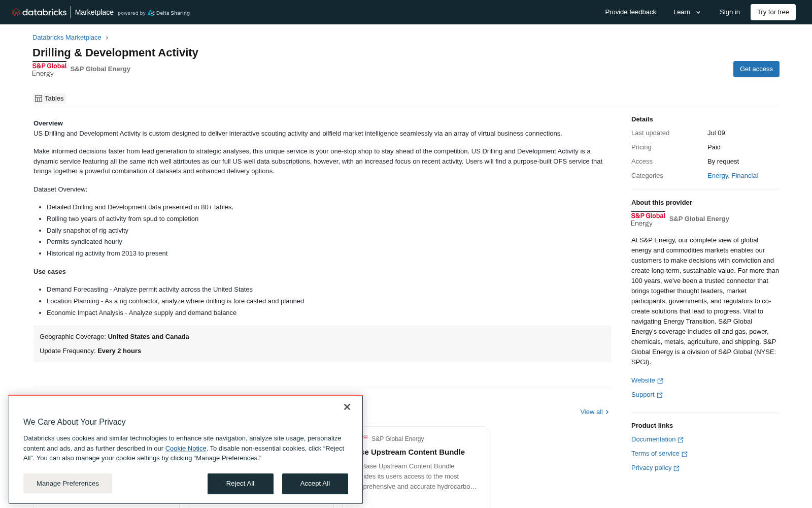Image resolution: width=812 pixels, height=508 pixels.
Task: Click the S&P Global Energy logo under title
Action: coord(49,69)
